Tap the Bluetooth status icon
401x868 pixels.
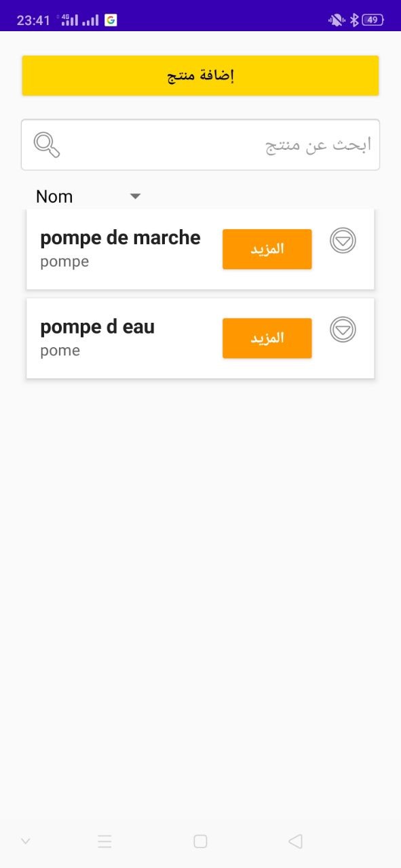click(354, 20)
